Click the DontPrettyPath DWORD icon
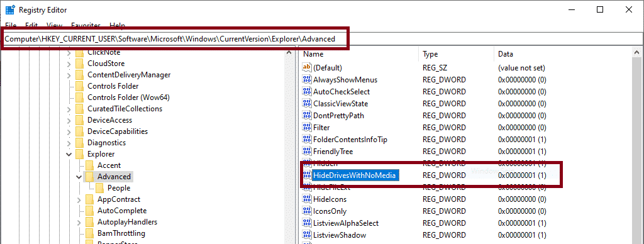Screen dimensions: 644x244 [307, 116]
